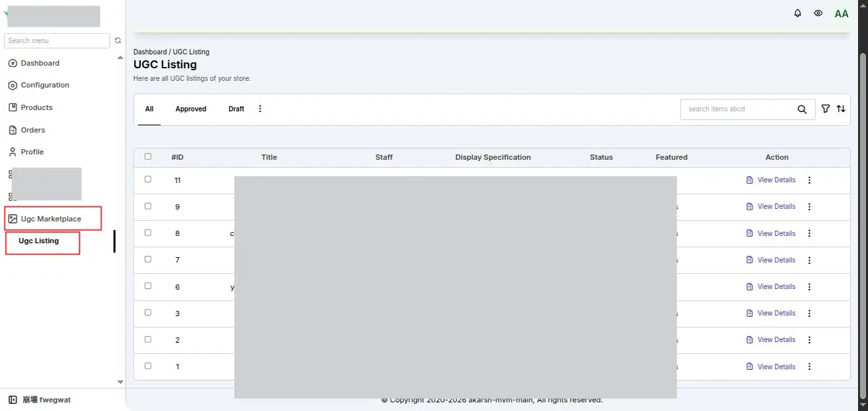The height and width of the screenshot is (411, 868).
Task: Open the filter funnel icon
Action: 826,109
